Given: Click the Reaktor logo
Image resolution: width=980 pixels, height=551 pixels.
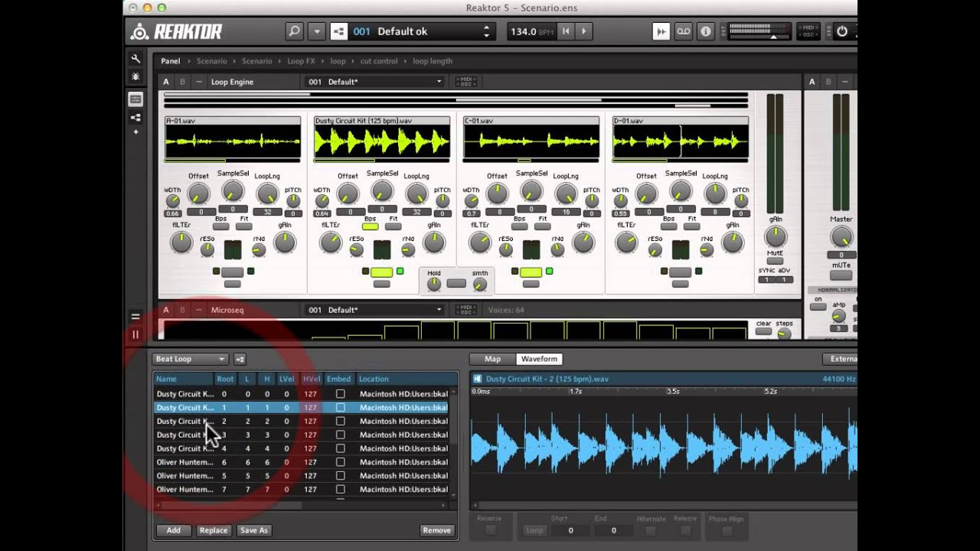Looking at the screenshot, I should click(177, 31).
